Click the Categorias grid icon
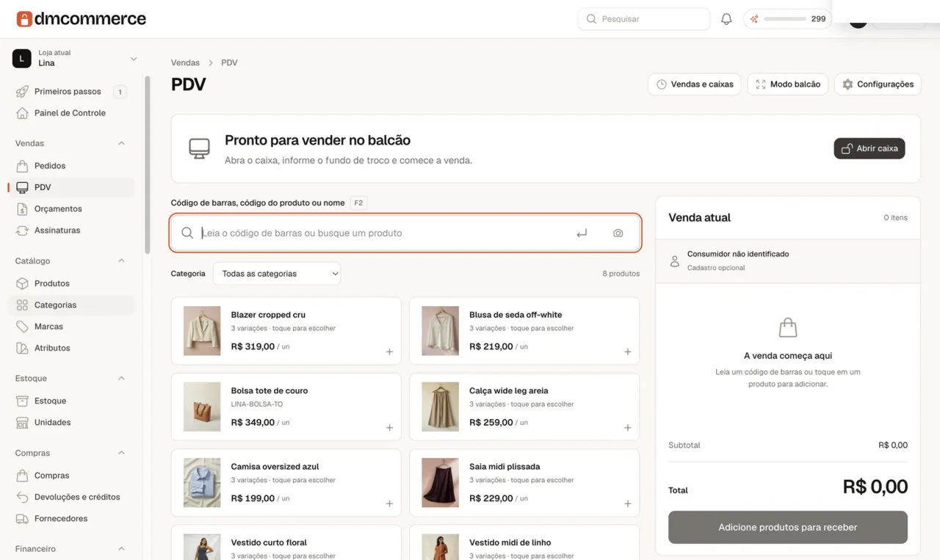Viewport: 940px width, 560px height. [22, 305]
